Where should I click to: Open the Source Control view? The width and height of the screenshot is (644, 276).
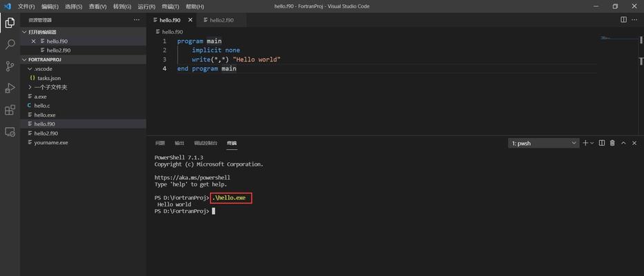tap(10, 66)
